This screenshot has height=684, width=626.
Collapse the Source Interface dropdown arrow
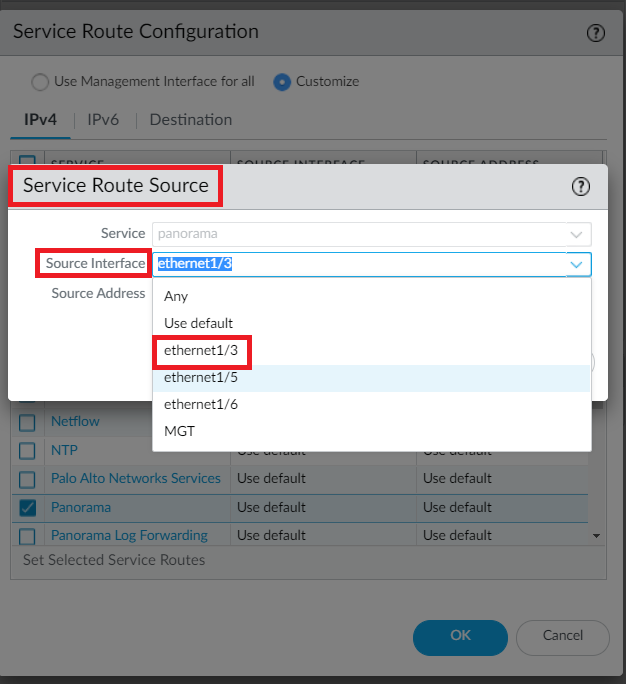576,264
